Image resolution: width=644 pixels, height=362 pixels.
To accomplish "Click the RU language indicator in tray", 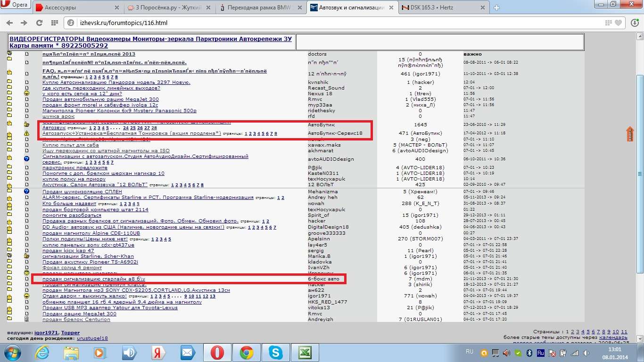I will coord(470,352).
